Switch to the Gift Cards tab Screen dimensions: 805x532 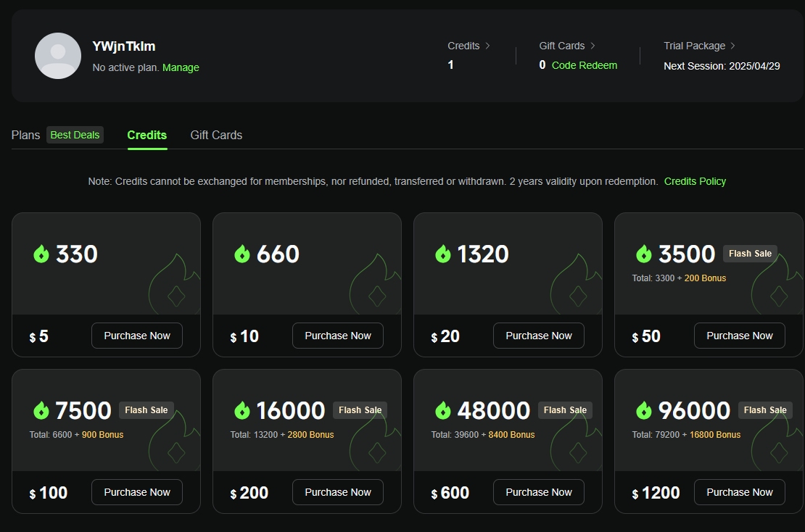(216, 135)
